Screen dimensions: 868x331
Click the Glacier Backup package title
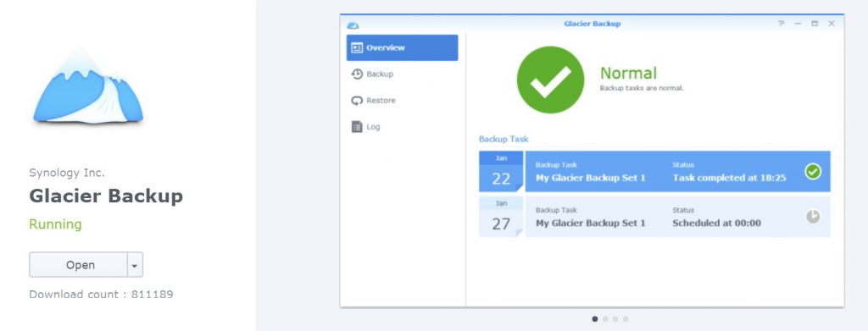pos(106,196)
